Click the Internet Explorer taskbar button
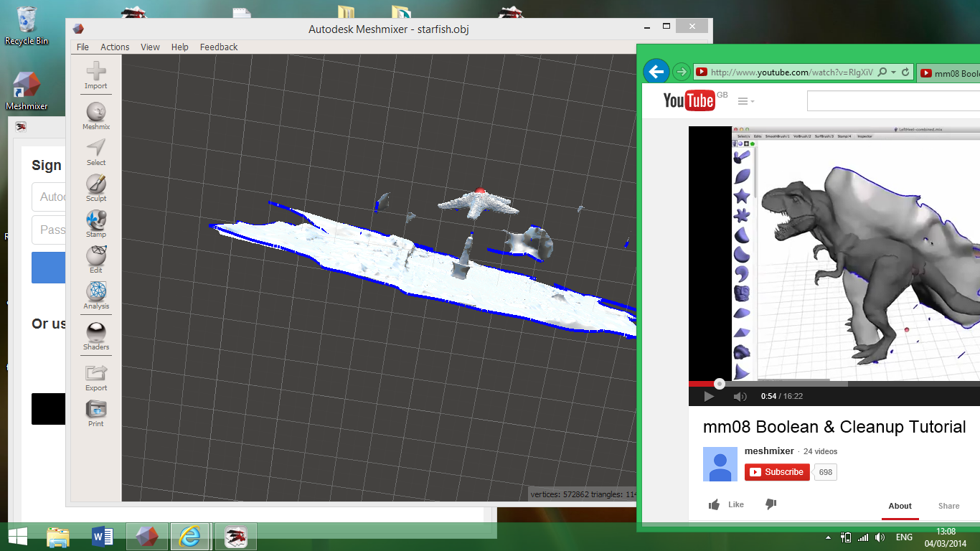The image size is (980, 551). click(x=190, y=537)
